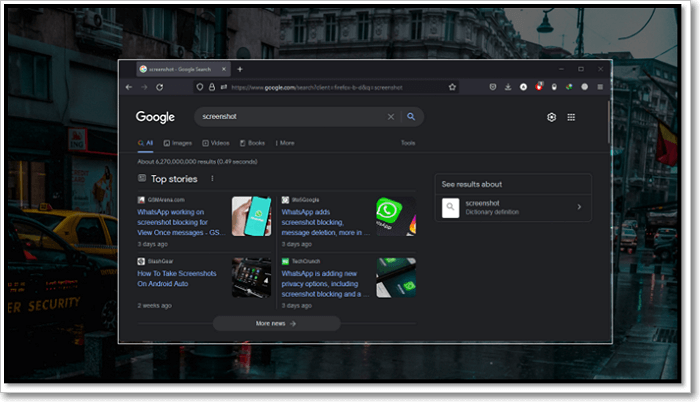Open the Firefox downloads arrow icon

pos(508,87)
